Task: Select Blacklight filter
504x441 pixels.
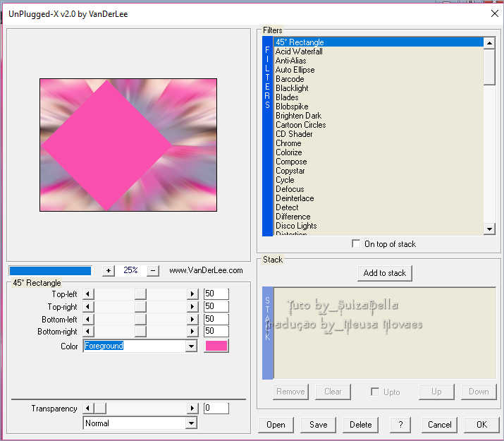Action: coord(379,88)
